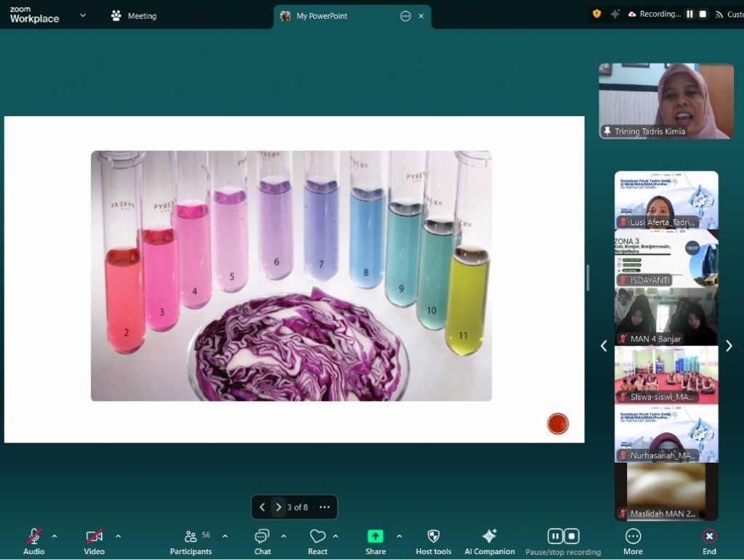Select MAN 4 Banjar video tile
Screen dimensions: 744x560
pyautogui.click(x=666, y=317)
